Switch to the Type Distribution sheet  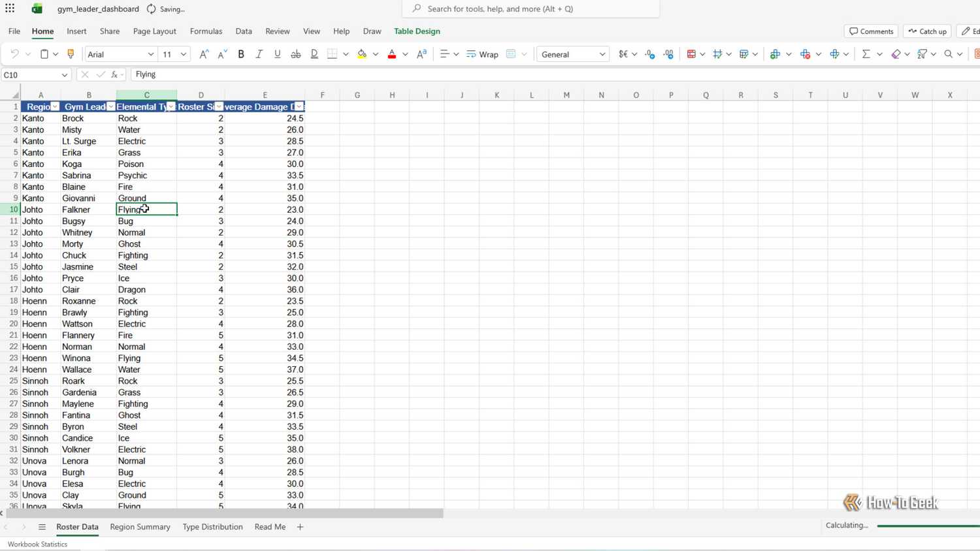pyautogui.click(x=212, y=527)
